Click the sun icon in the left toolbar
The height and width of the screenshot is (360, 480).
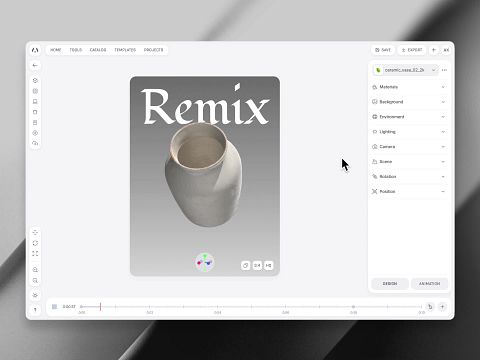(35, 295)
